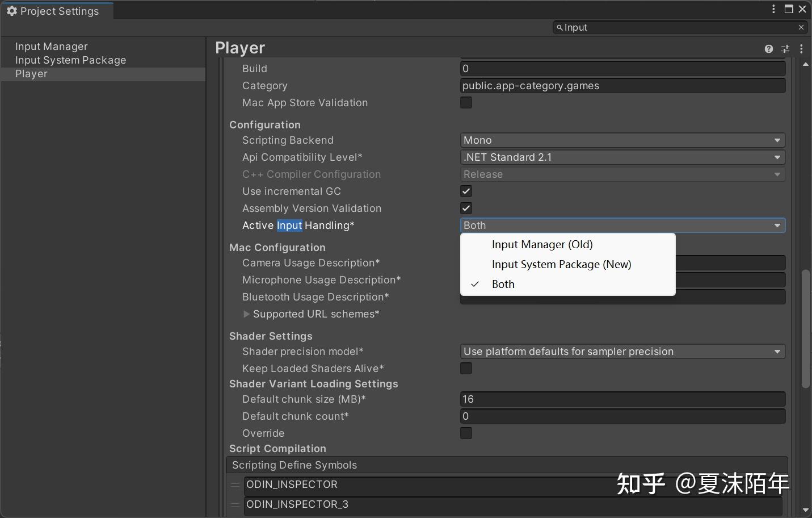Image resolution: width=812 pixels, height=518 pixels.
Task: Open the Scripting Backend dropdown
Action: point(622,140)
